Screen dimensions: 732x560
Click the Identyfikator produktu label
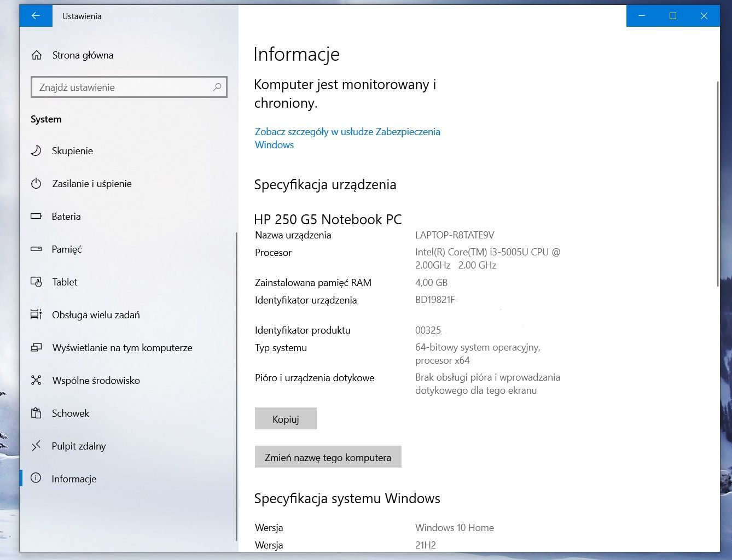point(303,330)
